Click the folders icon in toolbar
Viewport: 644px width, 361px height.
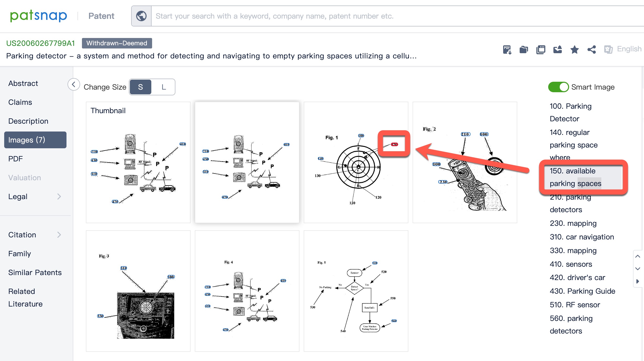[524, 50]
